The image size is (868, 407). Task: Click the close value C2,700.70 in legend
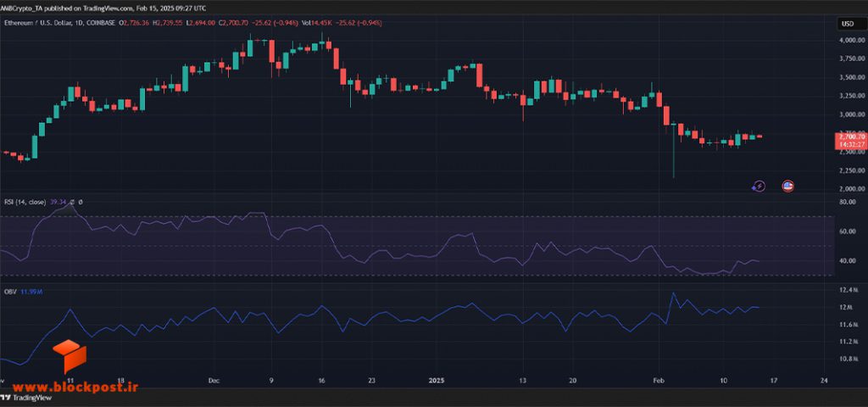(x=233, y=23)
